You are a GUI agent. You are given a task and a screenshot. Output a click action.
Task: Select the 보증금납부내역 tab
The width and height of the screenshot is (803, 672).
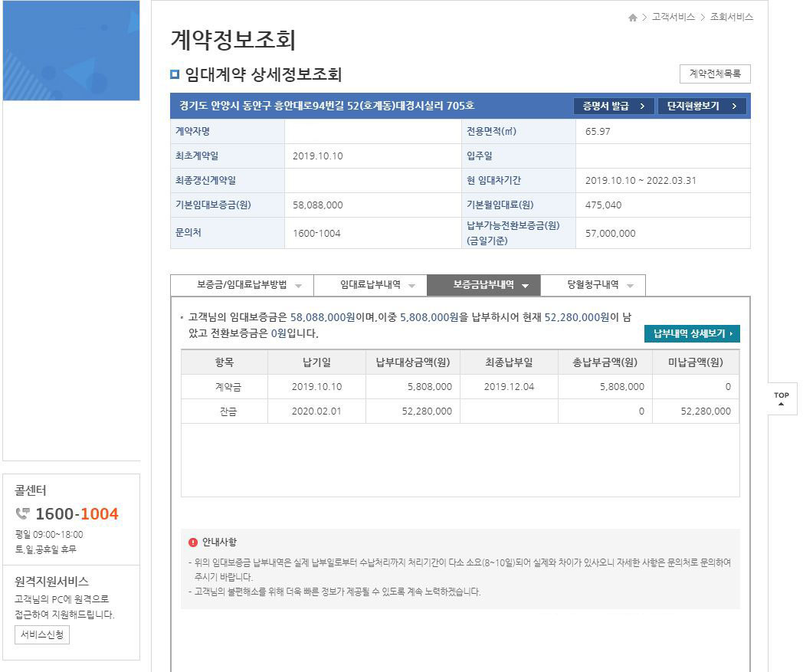[x=483, y=285]
